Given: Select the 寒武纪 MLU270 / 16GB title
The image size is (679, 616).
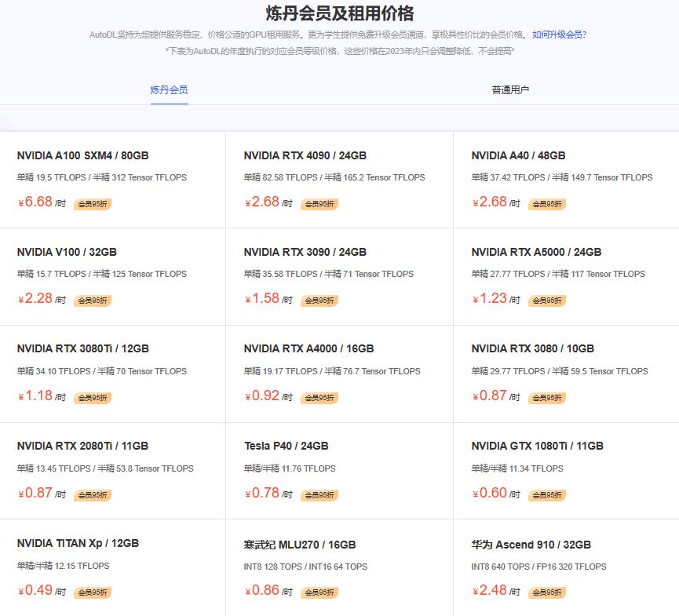Looking at the screenshot, I should pyautogui.click(x=300, y=545).
